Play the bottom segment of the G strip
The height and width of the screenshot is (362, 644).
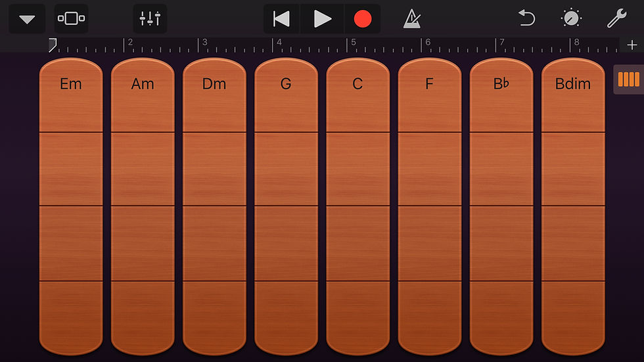pyautogui.click(x=286, y=318)
